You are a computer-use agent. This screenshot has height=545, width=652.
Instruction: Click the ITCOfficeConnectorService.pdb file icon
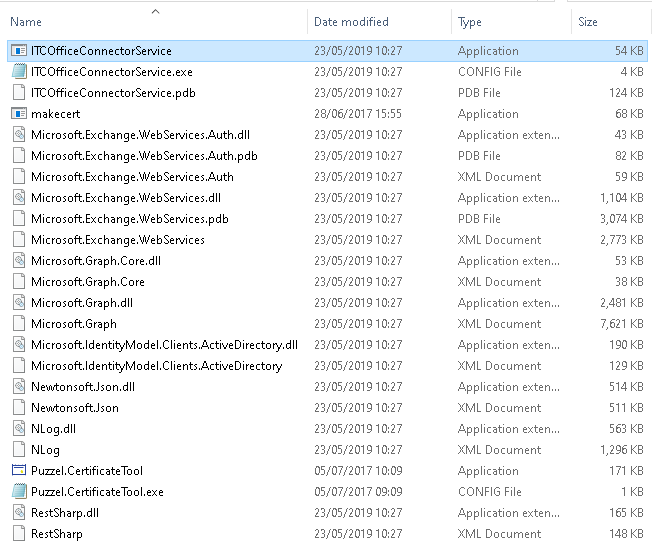tap(19, 93)
